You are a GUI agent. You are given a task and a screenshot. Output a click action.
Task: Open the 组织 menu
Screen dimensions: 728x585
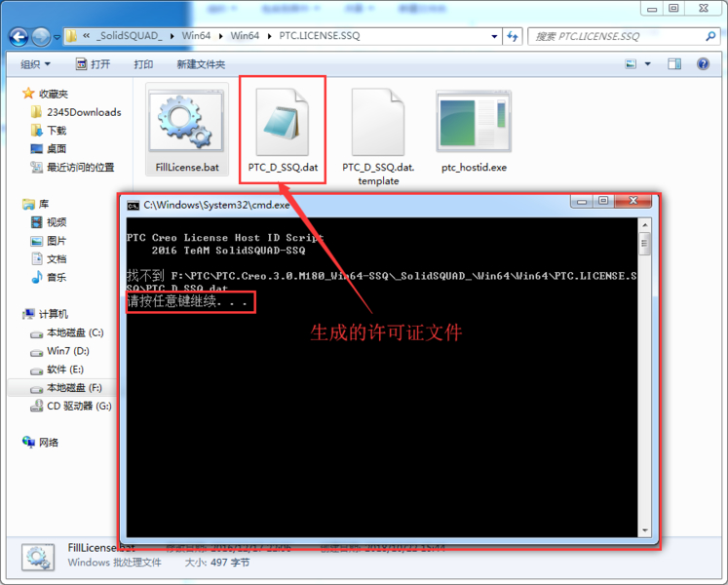(35, 64)
